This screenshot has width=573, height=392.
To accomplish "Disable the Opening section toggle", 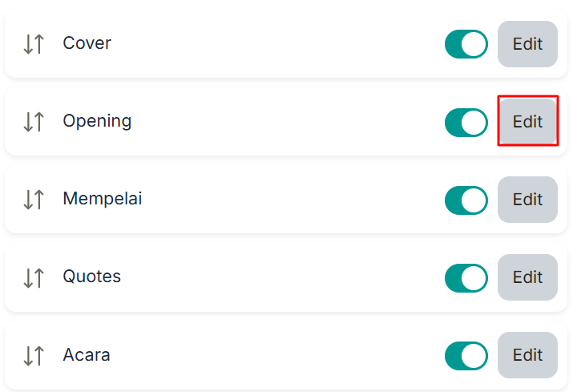I will pos(466,122).
